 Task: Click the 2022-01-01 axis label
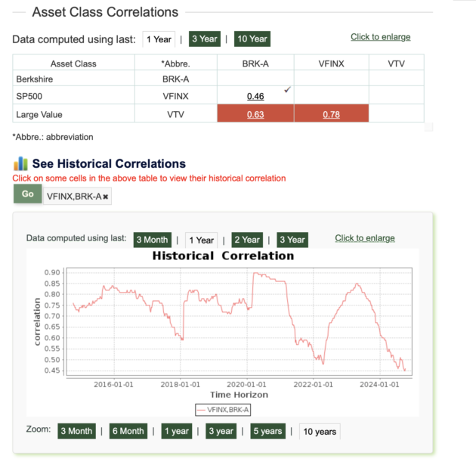[313, 385]
